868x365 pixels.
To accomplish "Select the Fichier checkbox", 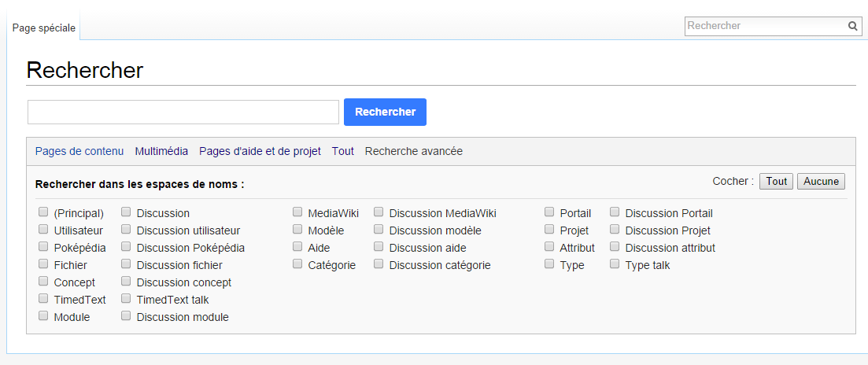I will click(43, 264).
